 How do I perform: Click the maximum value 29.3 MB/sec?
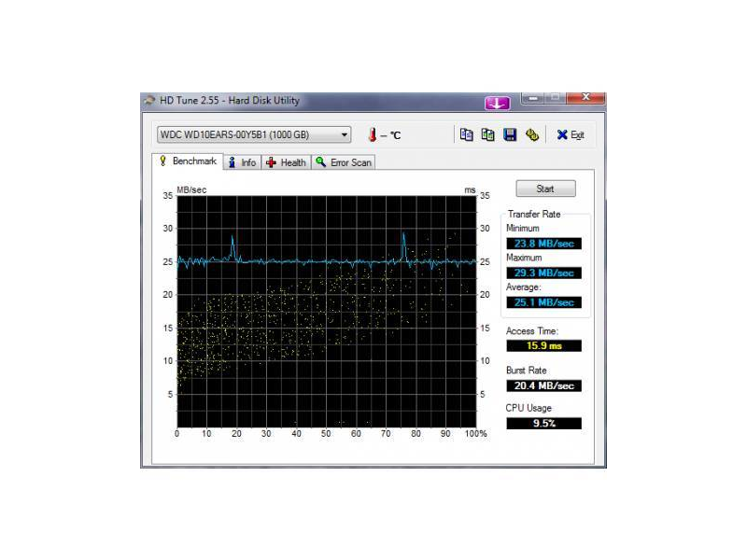[543, 273]
